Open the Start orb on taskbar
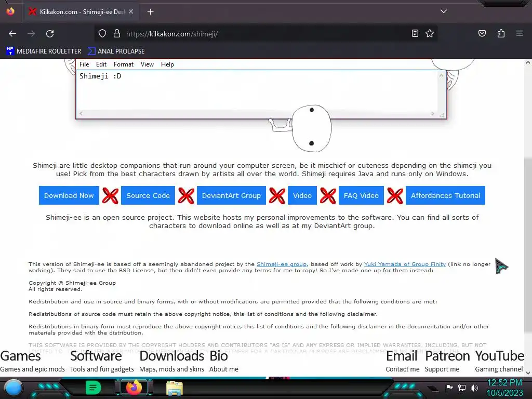The width and height of the screenshot is (532, 399). [14, 388]
